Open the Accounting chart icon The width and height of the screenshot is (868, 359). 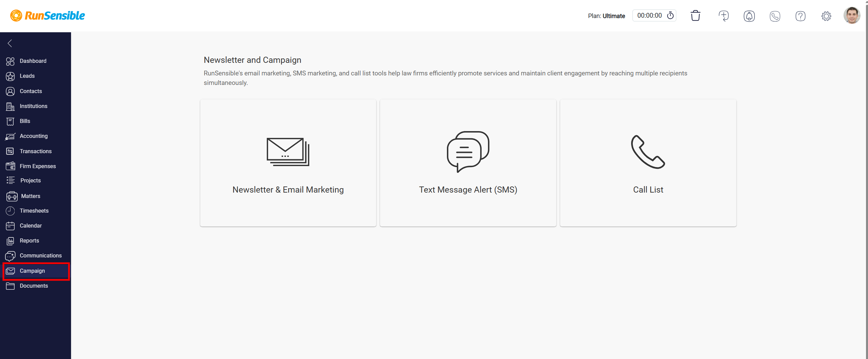pos(10,136)
